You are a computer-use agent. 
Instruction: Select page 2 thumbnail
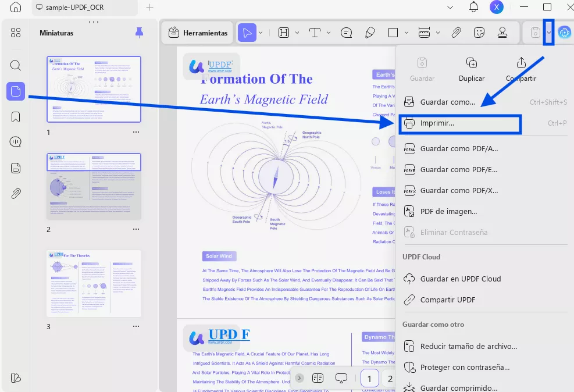point(94,186)
